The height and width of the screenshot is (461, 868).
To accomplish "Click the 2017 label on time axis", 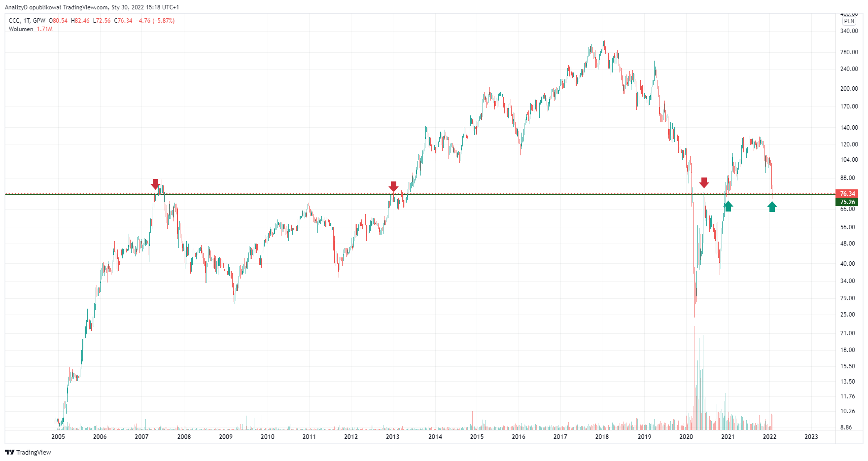I will (560, 437).
